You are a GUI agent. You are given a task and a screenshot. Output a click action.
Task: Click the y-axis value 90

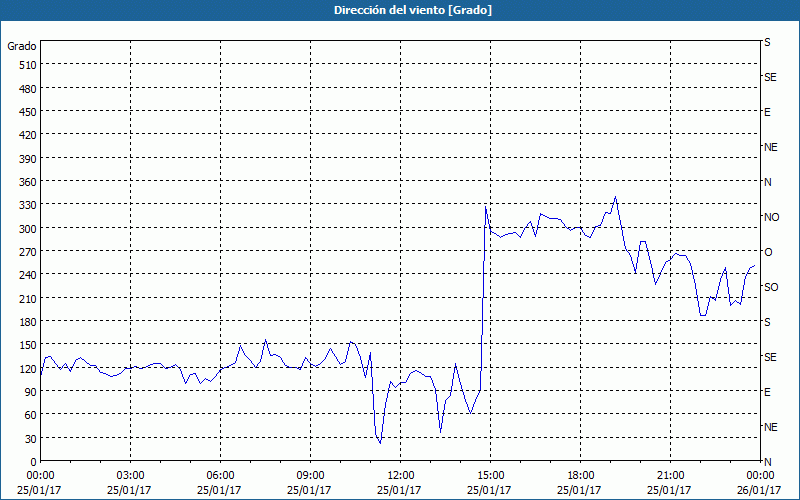(31, 392)
